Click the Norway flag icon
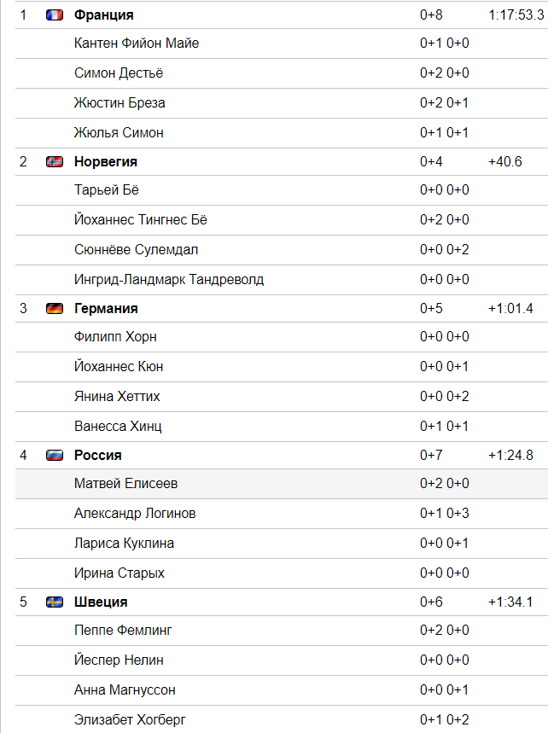560x733 pixels. click(55, 162)
